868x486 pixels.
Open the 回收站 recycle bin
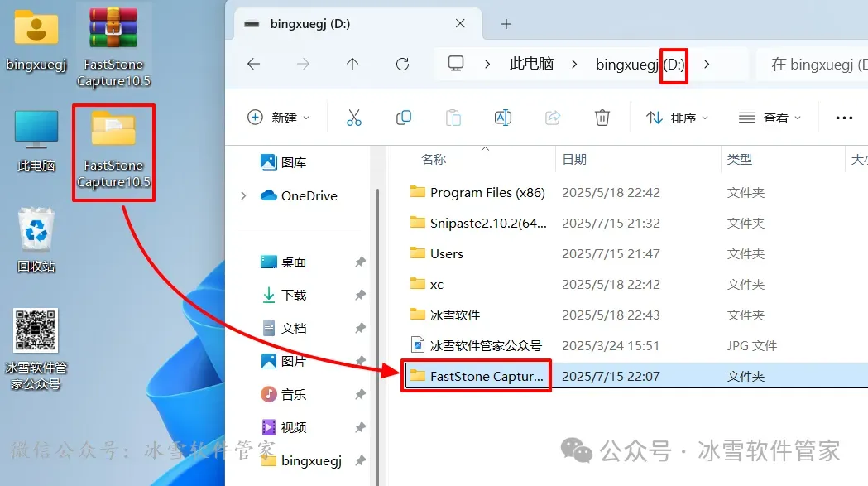pyautogui.click(x=36, y=240)
